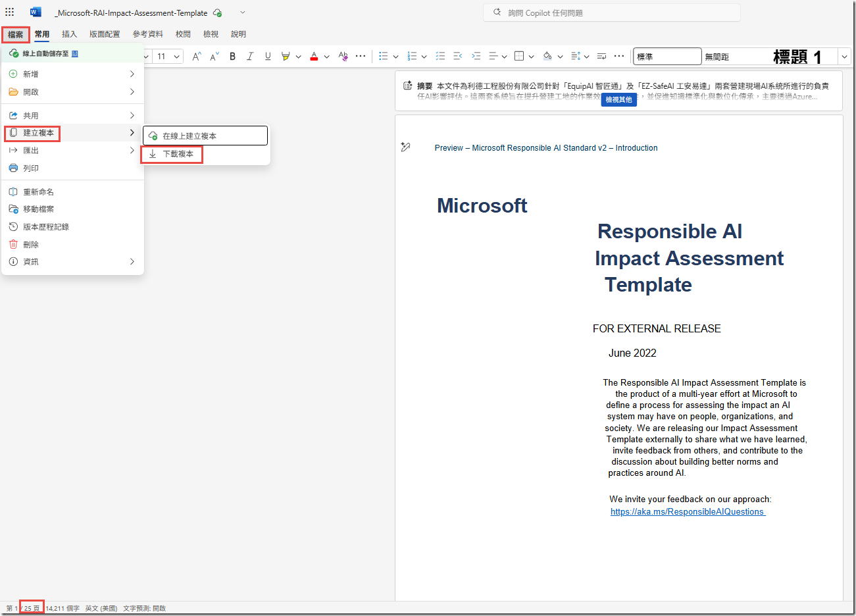The height and width of the screenshot is (616, 856).
Task: Click the Word logo icon
Action: [36, 12]
